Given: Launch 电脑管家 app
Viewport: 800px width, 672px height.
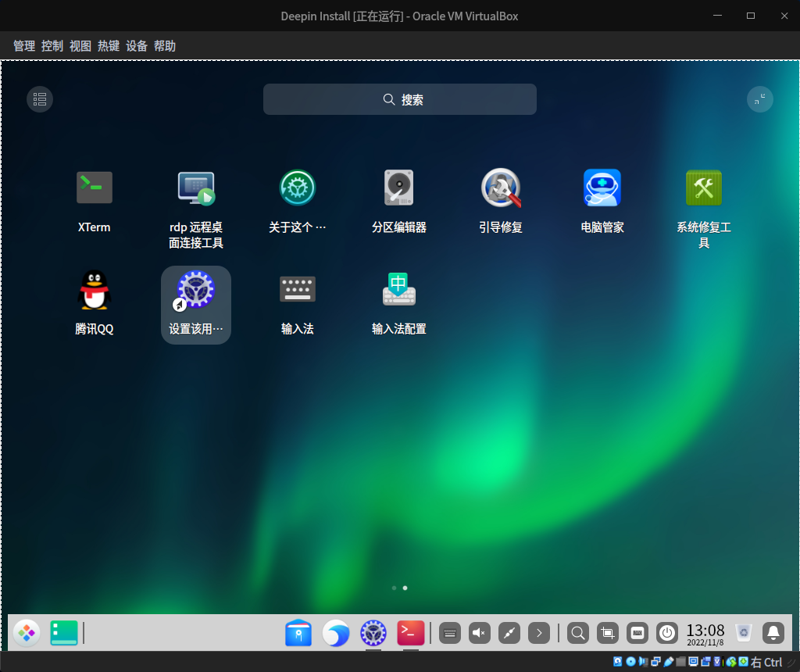Looking at the screenshot, I should 602,188.
